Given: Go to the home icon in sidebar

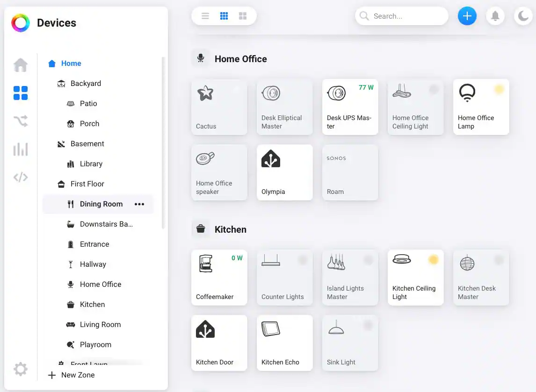Looking at the screenshot, I should pos(21,65).
